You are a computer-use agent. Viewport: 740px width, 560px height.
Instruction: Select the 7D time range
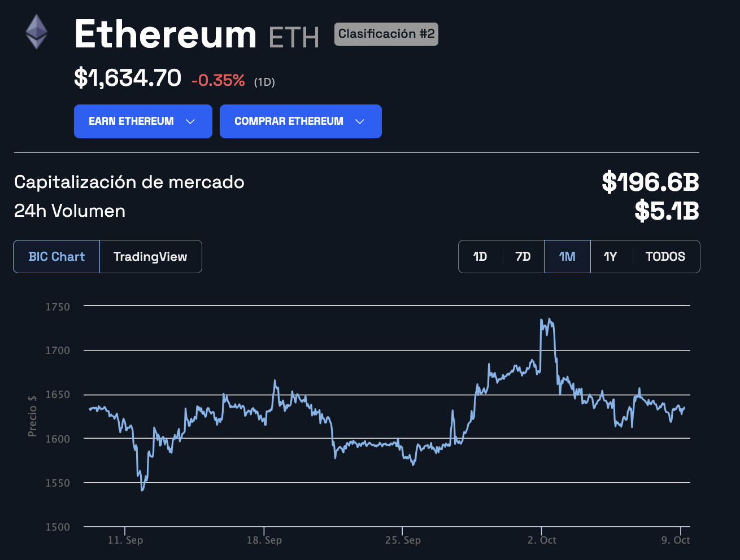coord(523,256)
